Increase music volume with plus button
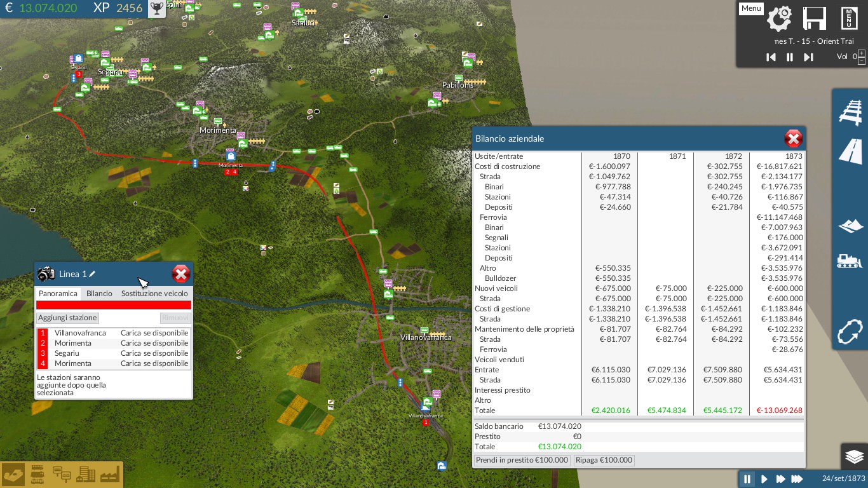This screenshot has height=488, width=868. pyautogui.click(x=862, y=53)
